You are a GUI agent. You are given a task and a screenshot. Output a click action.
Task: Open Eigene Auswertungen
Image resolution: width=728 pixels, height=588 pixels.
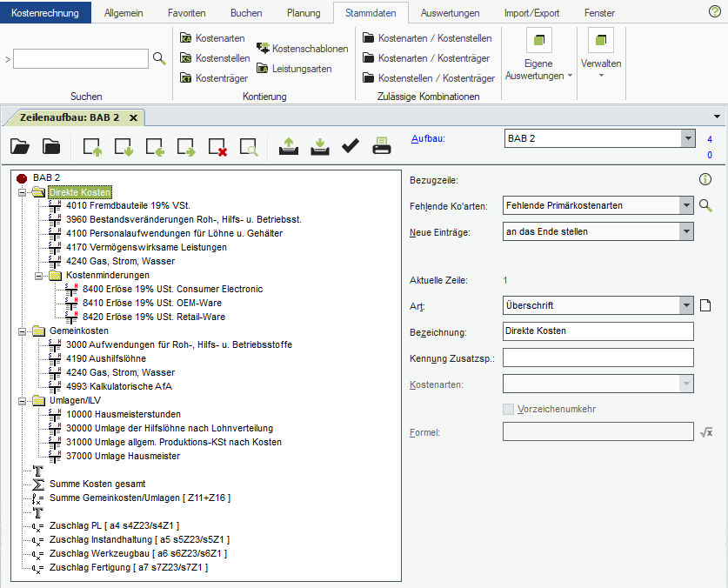[538, 55]
